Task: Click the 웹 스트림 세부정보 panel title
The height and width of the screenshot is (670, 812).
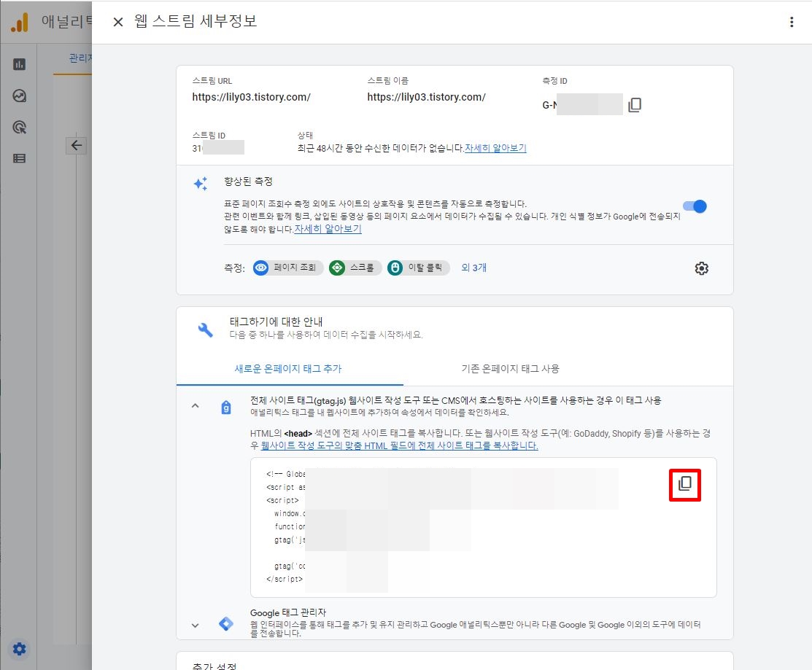Action: click(196, 21)
